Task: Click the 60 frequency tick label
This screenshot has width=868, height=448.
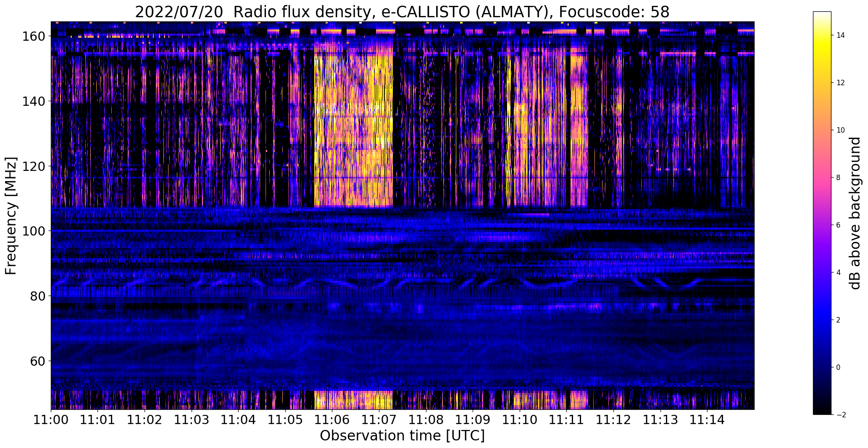Action: click(38, 361)
